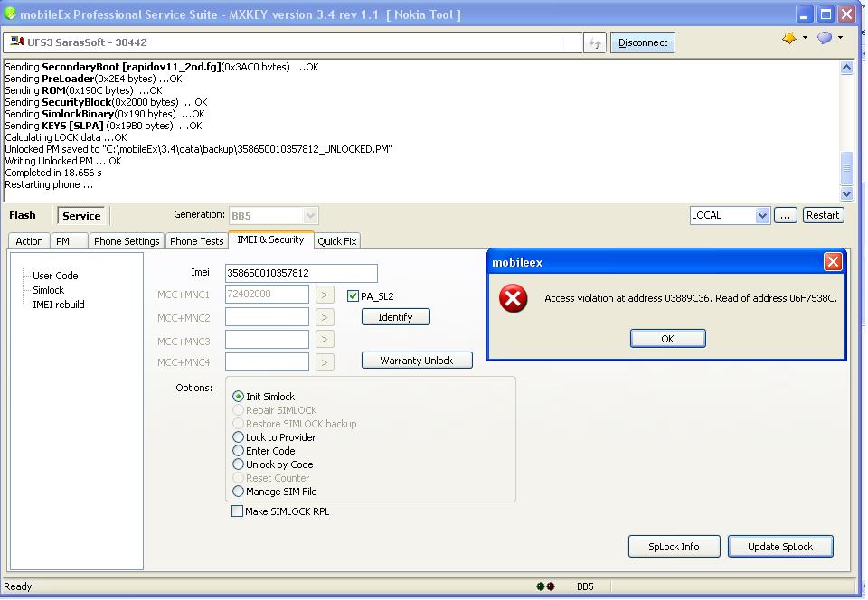Enable Make SIMLOCK RPL checkbox
Image resolution: width=868 pixels, height=600 pixels.
pos(237,511)
